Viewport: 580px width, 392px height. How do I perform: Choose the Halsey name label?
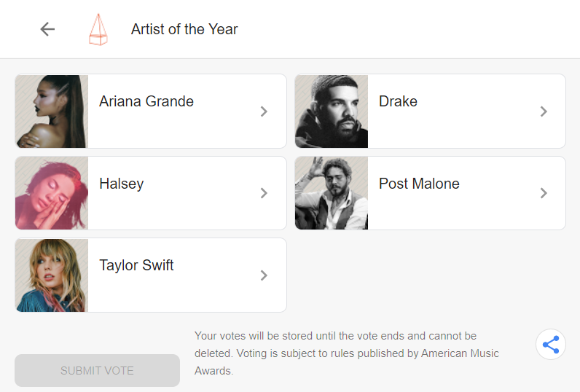(x=122, y=184)
